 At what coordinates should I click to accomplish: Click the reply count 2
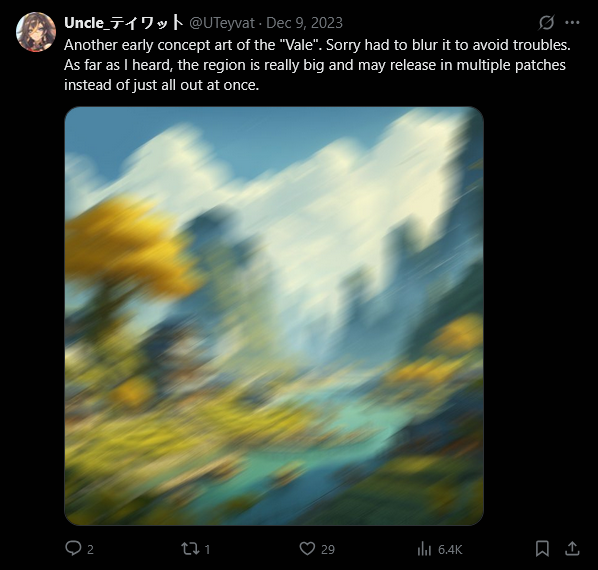(x=90, y=549)
